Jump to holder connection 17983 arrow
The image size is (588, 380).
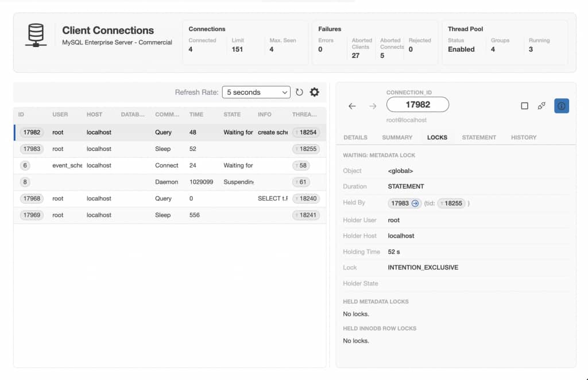click(415, 203)
